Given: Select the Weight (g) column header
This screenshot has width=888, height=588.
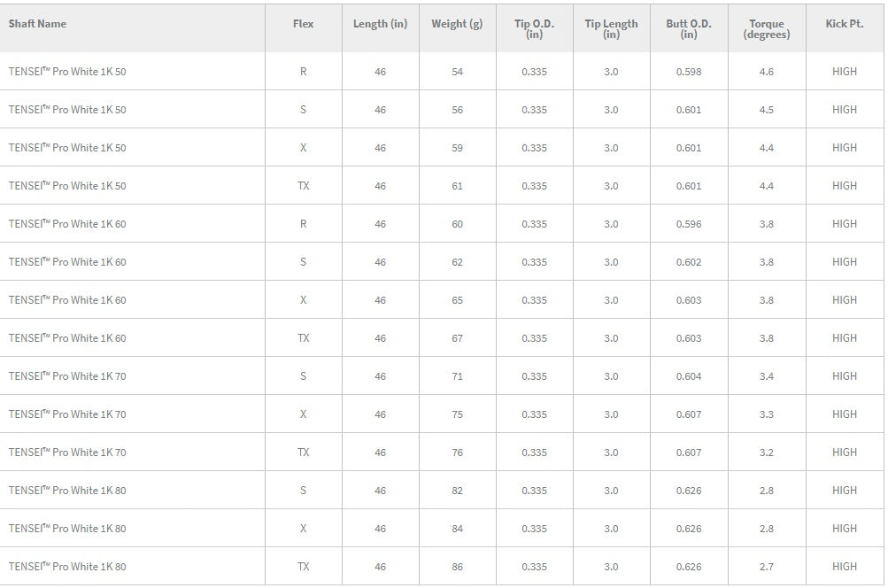Looking at the screenshot, I should [457, 24].
